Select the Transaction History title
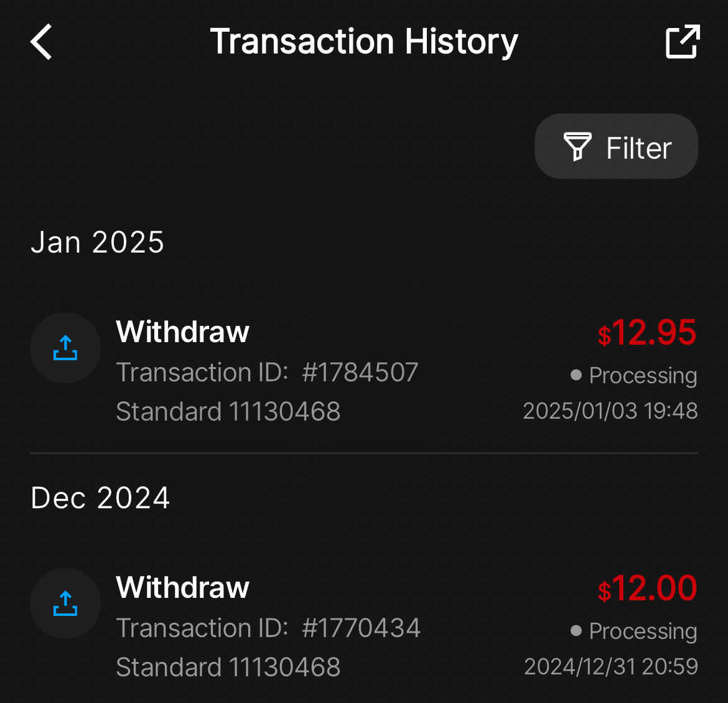This screenshot has width=728, height=703. click(x=364, y=42)
